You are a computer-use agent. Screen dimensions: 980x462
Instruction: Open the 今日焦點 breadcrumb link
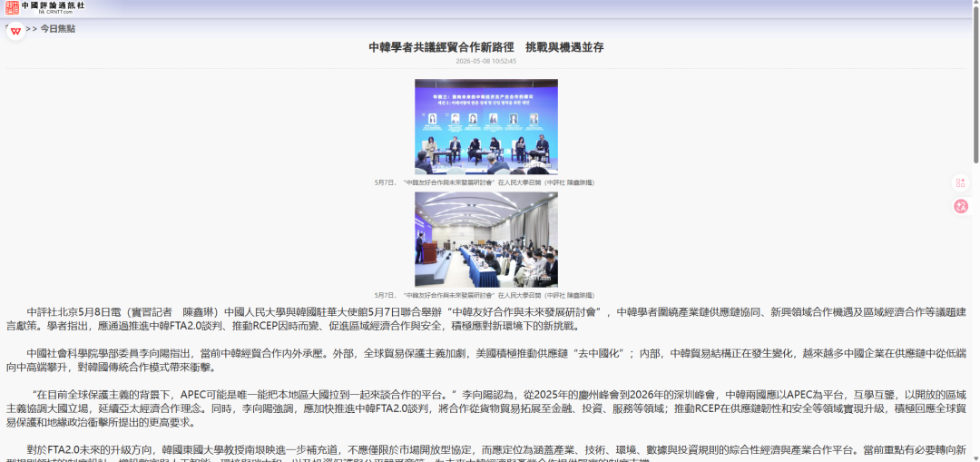point(58,29)
